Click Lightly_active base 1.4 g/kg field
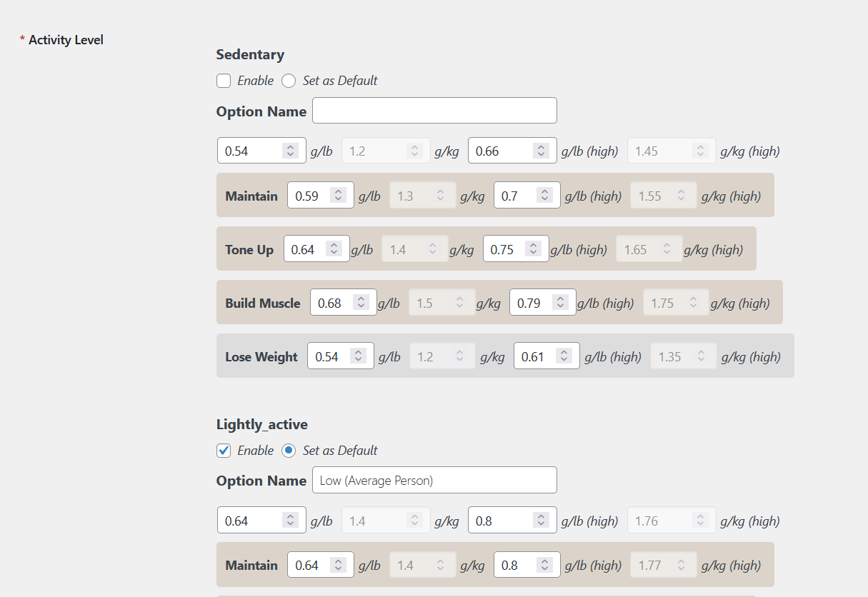Screen dimensions: 868x597 (386, 521)
